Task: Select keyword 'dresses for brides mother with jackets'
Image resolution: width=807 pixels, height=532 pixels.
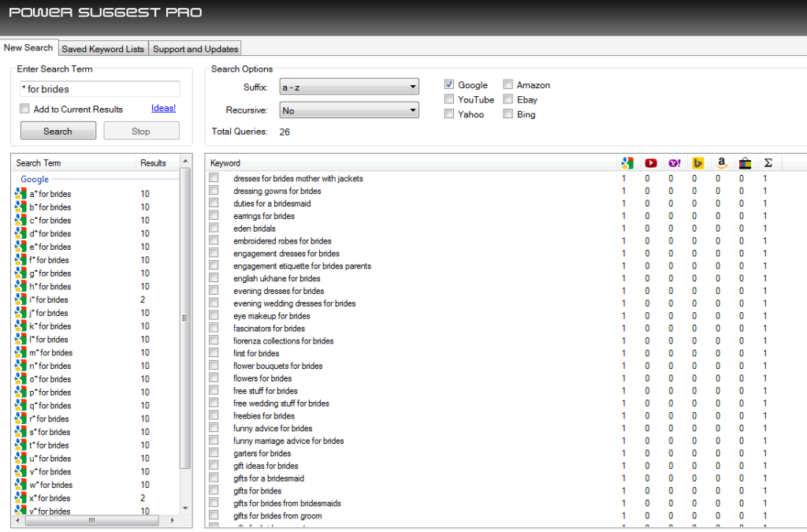Action: pyautogui.click(x=298, y=179)
